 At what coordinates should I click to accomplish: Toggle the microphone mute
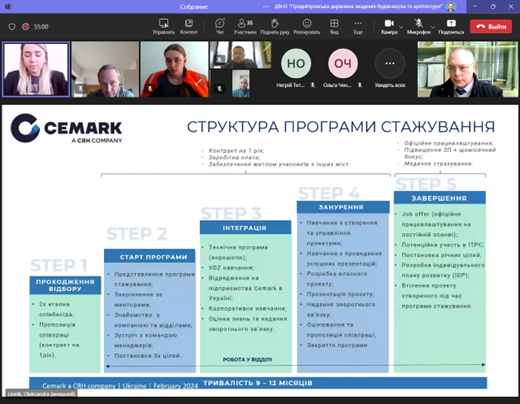click(419, 26)
